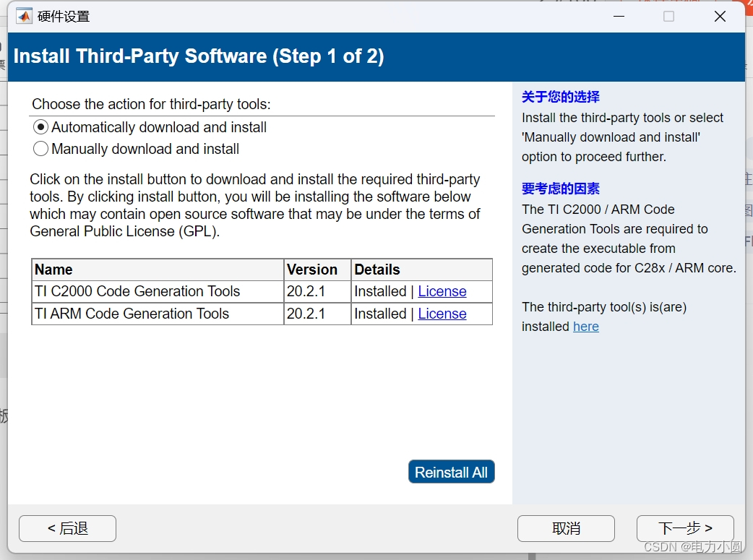Click the MATLAB icon in the title bar
This screenshot has width=753, height=560.
pos(24,17)
